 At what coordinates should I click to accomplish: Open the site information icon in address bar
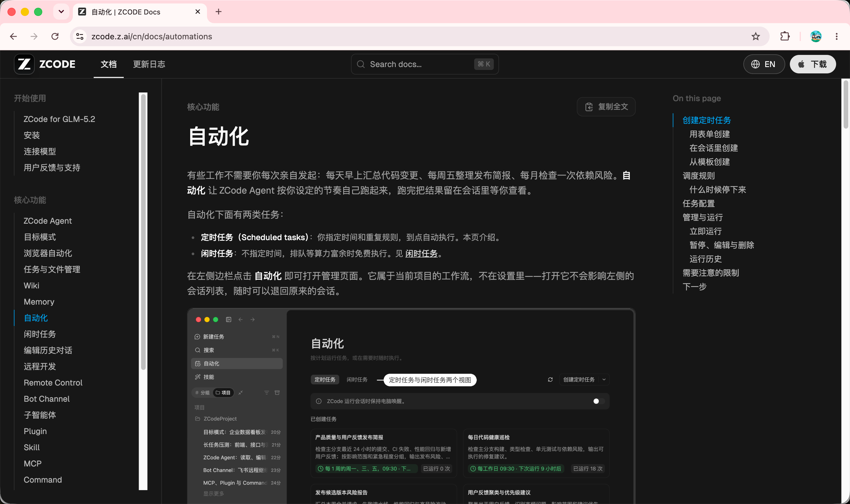(x=80, y=36)
